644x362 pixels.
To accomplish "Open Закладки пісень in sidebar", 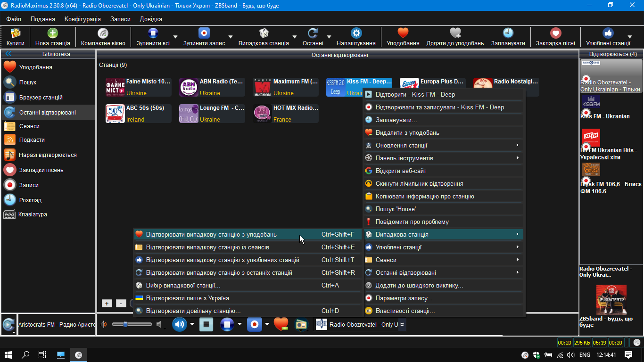I will 48,170.
